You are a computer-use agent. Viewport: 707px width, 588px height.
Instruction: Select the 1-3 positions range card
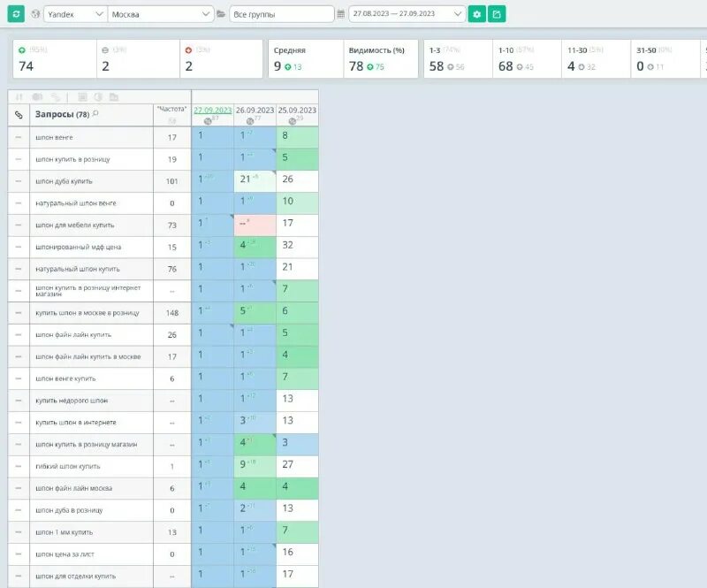tap(458, 58)
